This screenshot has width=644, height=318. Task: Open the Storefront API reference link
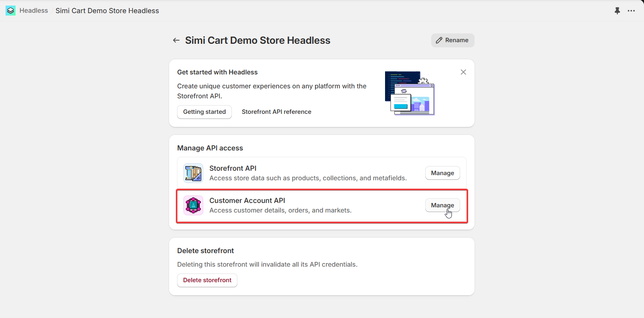tap(276, 112)
